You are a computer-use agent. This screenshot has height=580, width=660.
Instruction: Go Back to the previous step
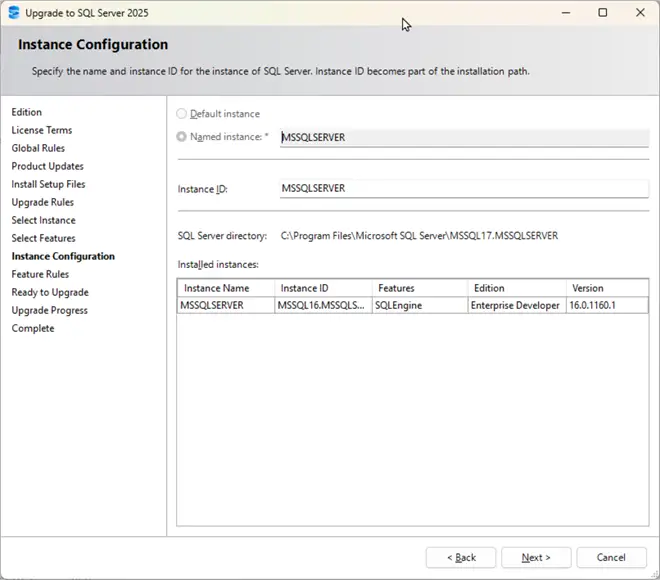click(461, 558)
